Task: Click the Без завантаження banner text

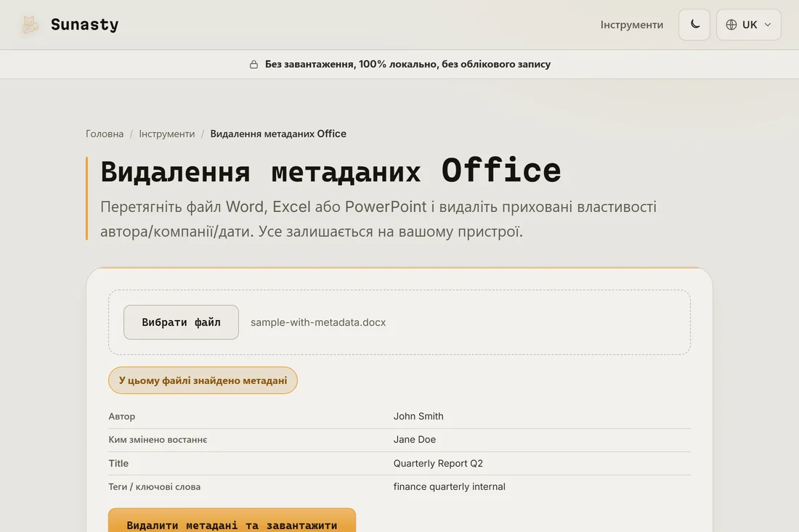Action: click(x=407, y=64)
